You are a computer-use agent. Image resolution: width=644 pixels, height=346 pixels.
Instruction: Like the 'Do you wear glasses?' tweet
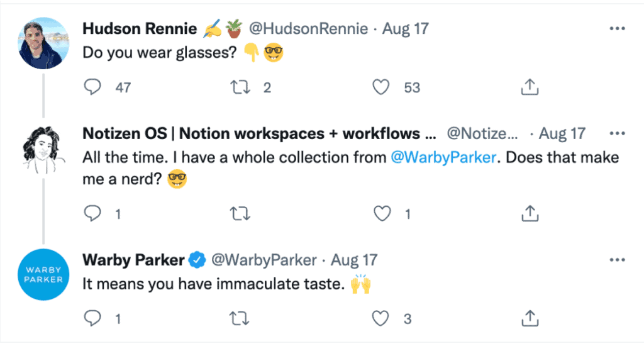click(x=381, y=87)
